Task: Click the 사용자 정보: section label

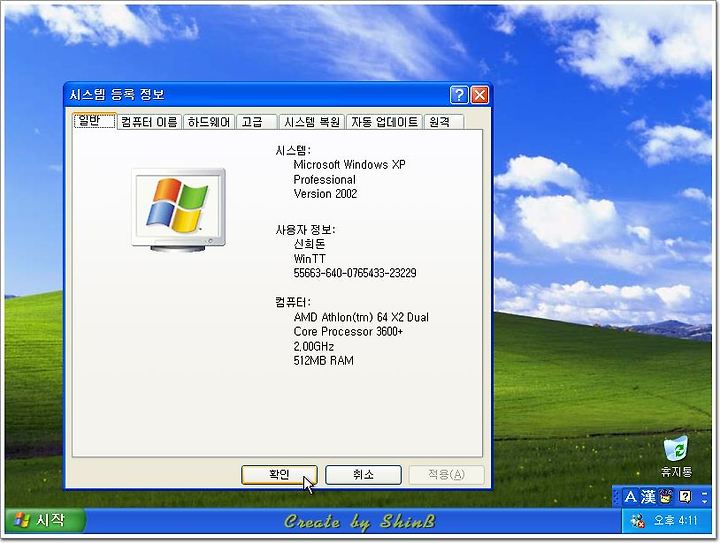Action: [305, 230]
